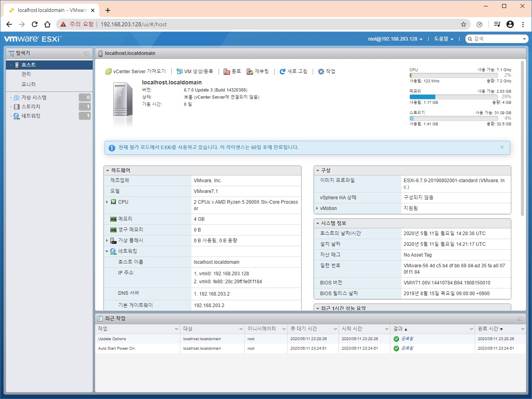The width and height of the screenshot is (532, 399).
Task: Select 호스트 in the navigator
Action: coord(49,65)
